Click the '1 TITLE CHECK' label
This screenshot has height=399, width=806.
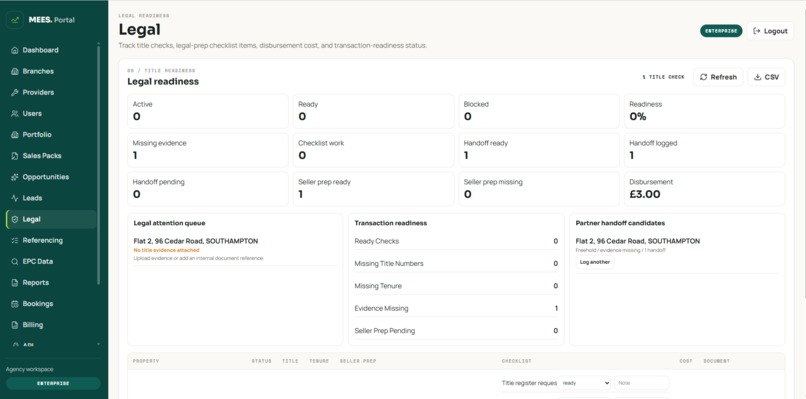click(663, 77)
